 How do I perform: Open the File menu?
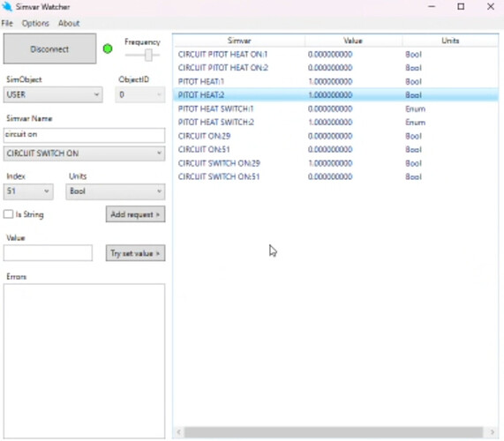tap(7, 23)
